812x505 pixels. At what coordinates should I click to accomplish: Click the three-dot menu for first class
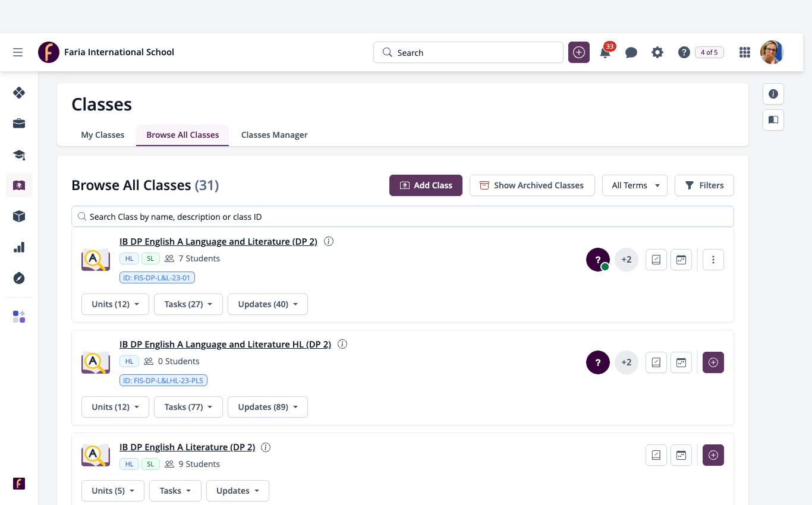coord(713,260)
